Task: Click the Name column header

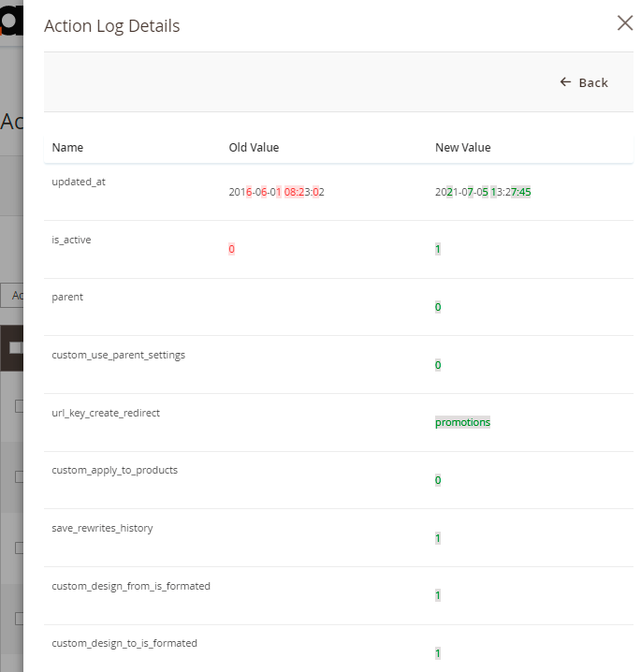Action: tap(67, 147)
